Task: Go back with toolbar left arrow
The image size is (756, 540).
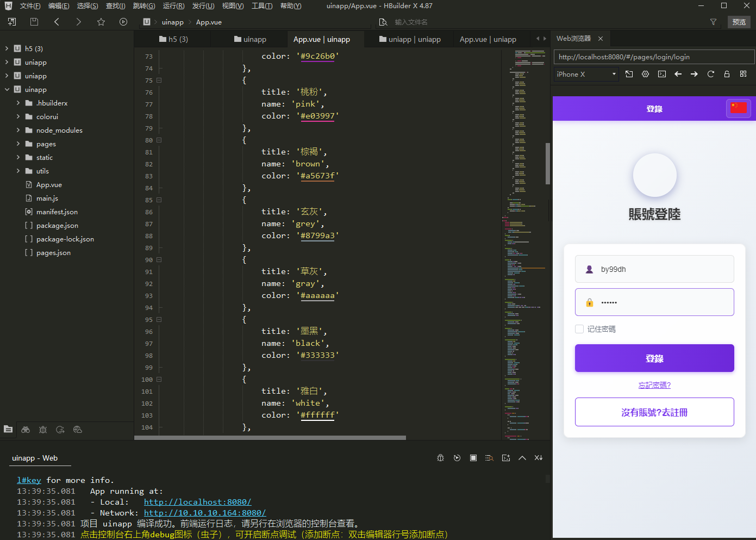Action: point(57,22)
